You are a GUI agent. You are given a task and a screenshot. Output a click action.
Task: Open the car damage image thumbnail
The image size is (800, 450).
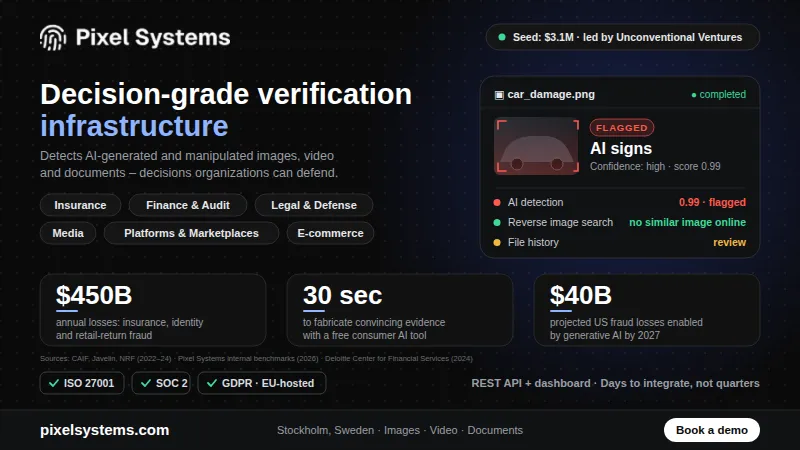tap(537, 146)
